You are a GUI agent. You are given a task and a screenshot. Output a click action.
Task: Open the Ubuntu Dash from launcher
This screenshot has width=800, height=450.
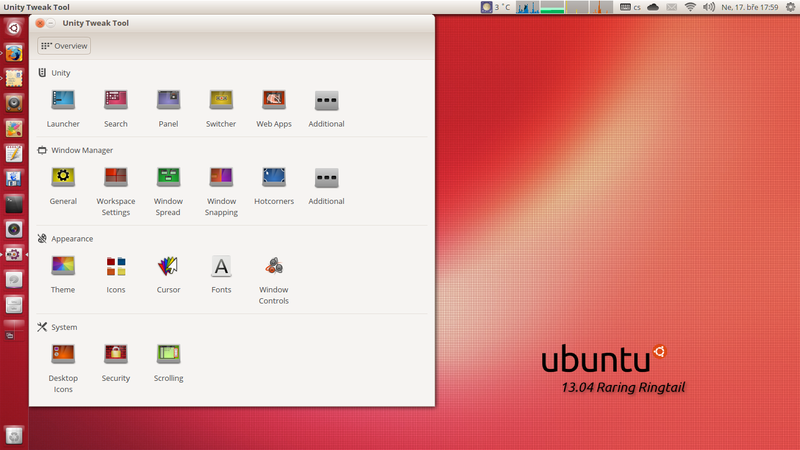14,28
